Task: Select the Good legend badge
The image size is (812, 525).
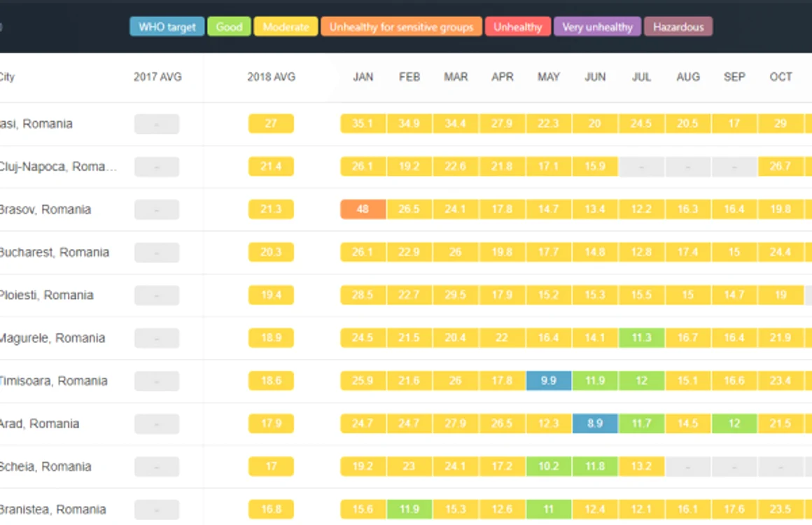Action: click(x=229, y=27)
